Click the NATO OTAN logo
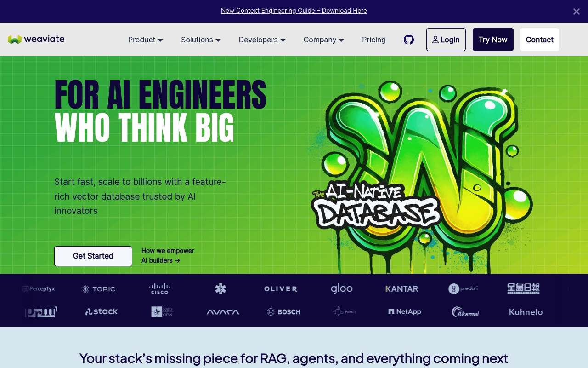This screenshot has height=368, width=588. pyautogui.click(x=162, y=312)
